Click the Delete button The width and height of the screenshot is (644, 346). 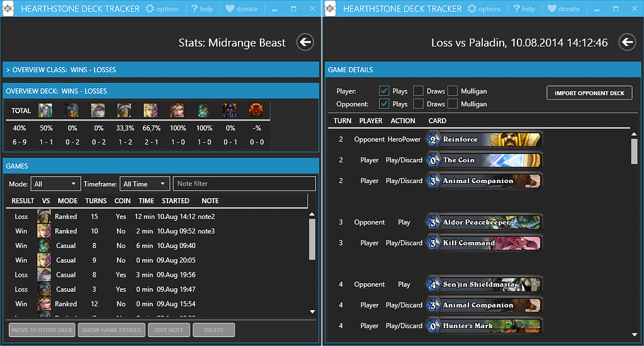[x=213, y=330]
